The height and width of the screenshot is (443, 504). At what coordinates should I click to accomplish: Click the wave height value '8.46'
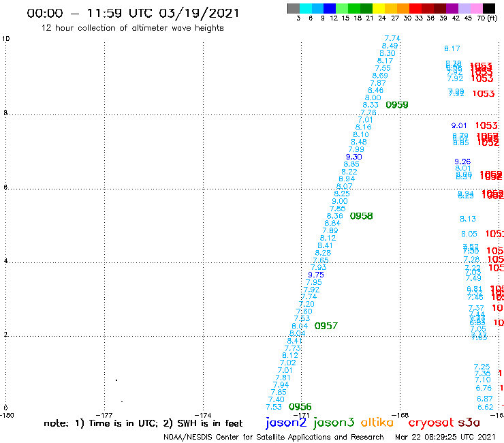(375, 91)
